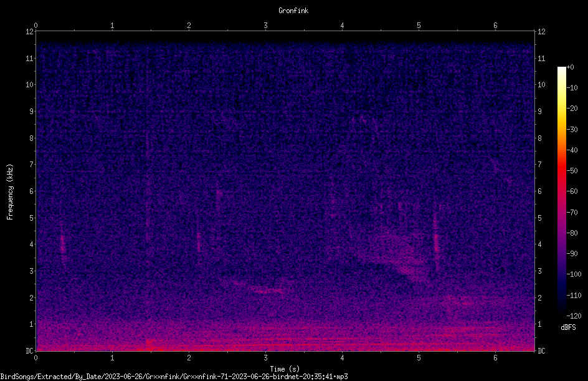Screen dimensions: 588x381
Task: Click 1 on the top time axis
Action: (112, 26)
